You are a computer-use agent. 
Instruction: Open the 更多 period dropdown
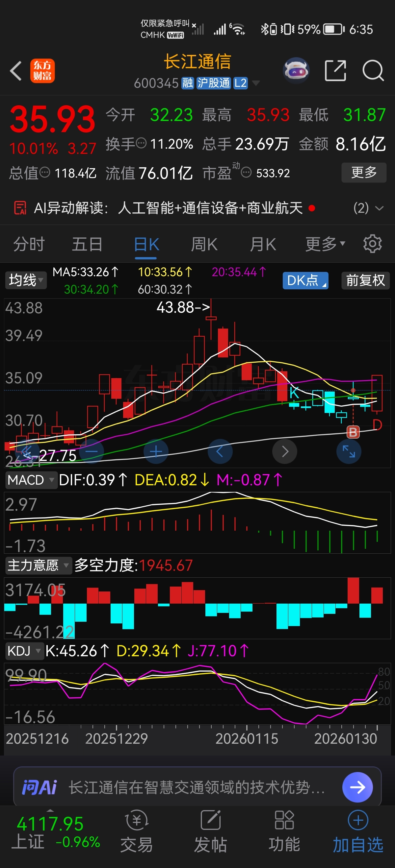325,244
